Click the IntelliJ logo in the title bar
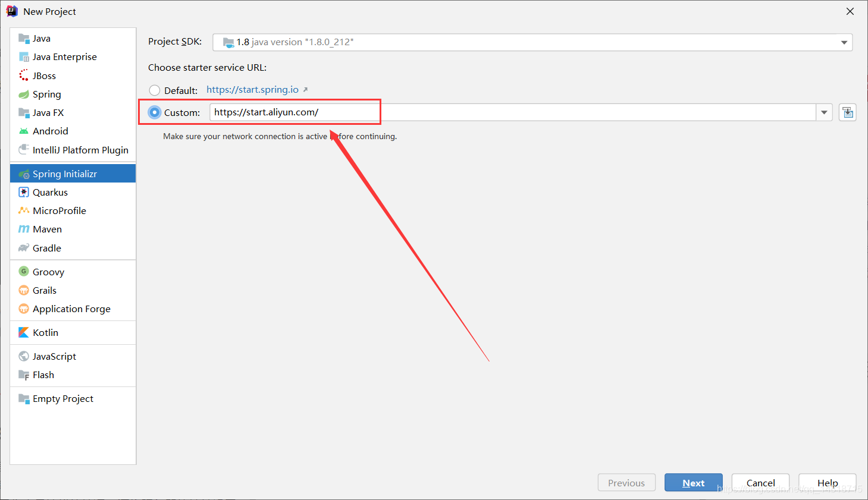Viewport: 868px width, 500px height. click(x=12, y=11)
